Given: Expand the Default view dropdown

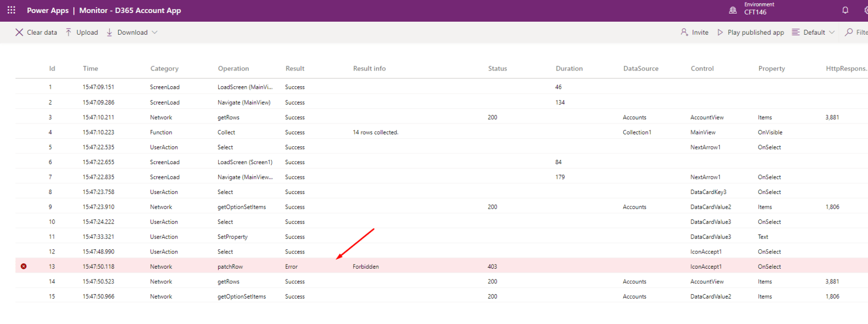Looking at the screenshot, I should tap(814, 33).
